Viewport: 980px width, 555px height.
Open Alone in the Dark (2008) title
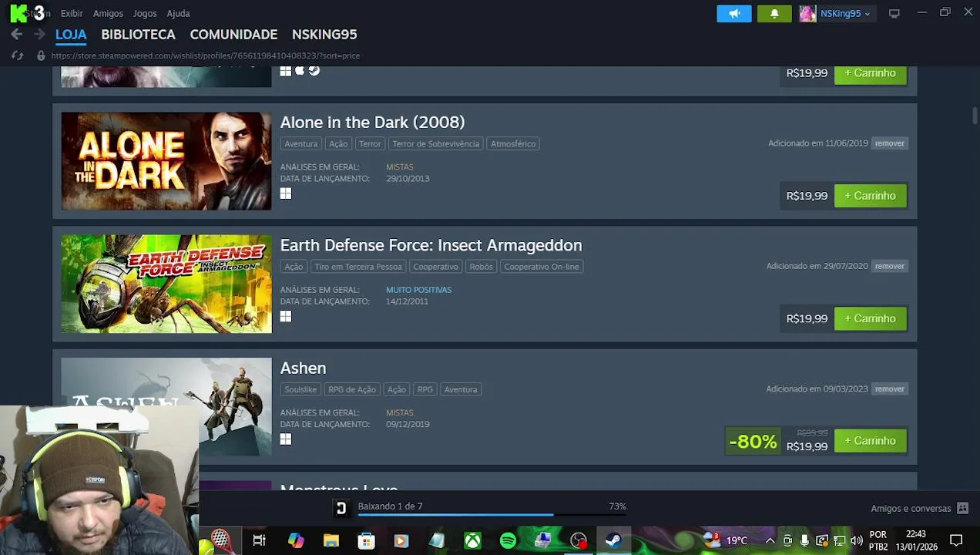[372, 123]
